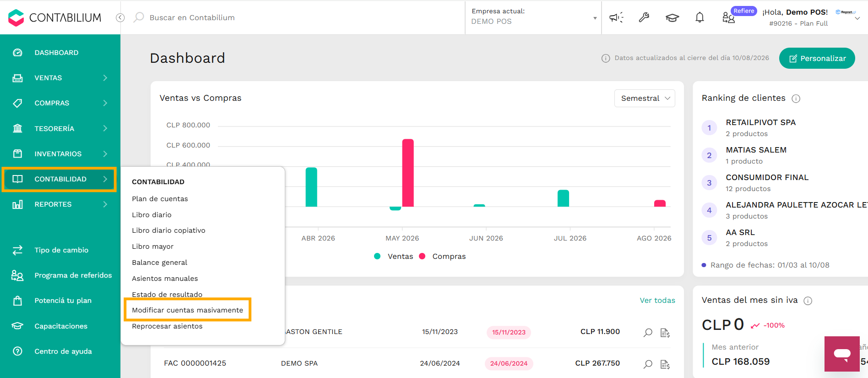Screen dimensions: 868x378
Task: Click the Personalizar button
Action: point(817,58)
